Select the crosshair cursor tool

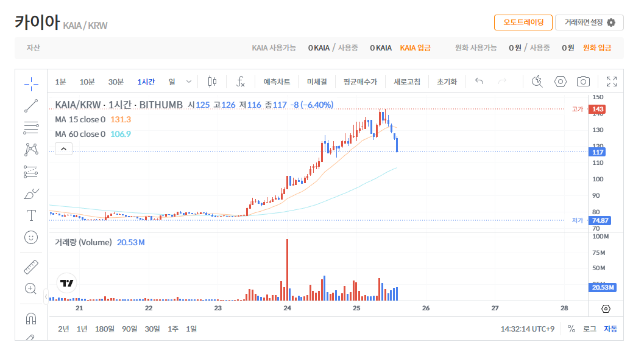coord(31,83)
